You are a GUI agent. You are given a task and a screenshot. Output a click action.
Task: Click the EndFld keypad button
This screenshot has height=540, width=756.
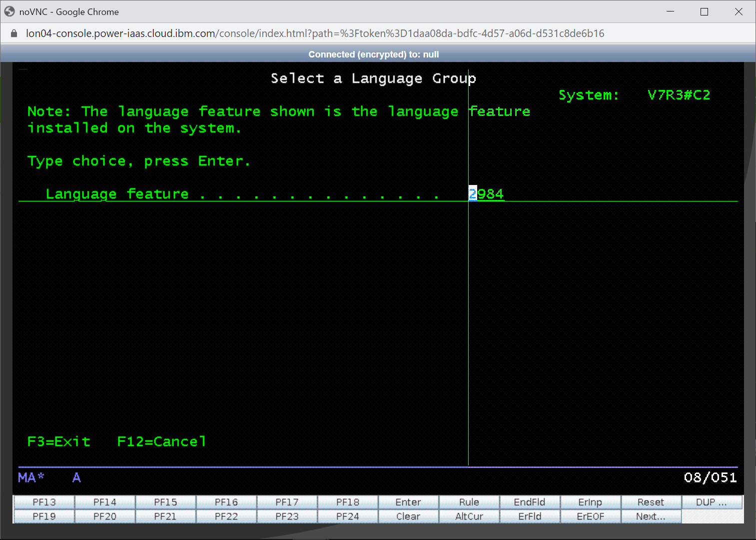530,502
